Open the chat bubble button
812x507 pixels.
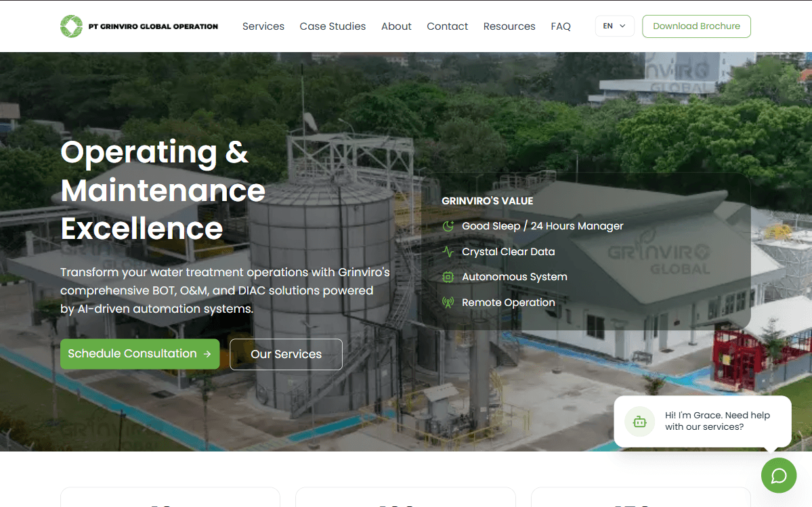click(x=778, y=475)
